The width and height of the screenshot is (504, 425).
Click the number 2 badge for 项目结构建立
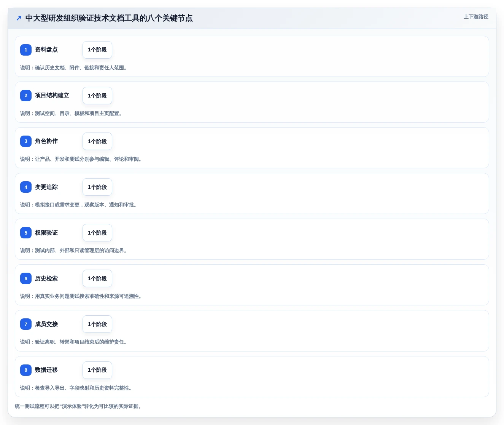[x=26, y=96]
